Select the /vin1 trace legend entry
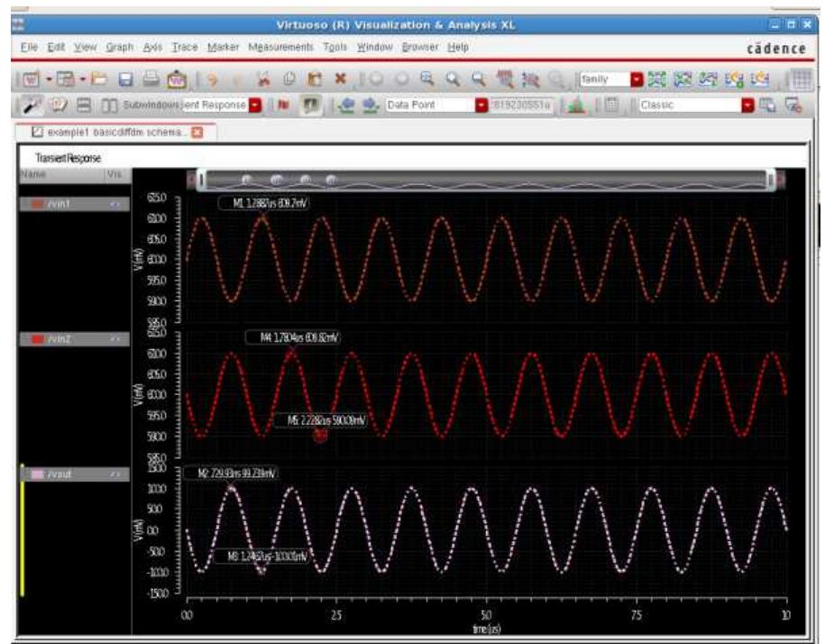The width and height of the screenshot is (834, 644). click(75, 204)
